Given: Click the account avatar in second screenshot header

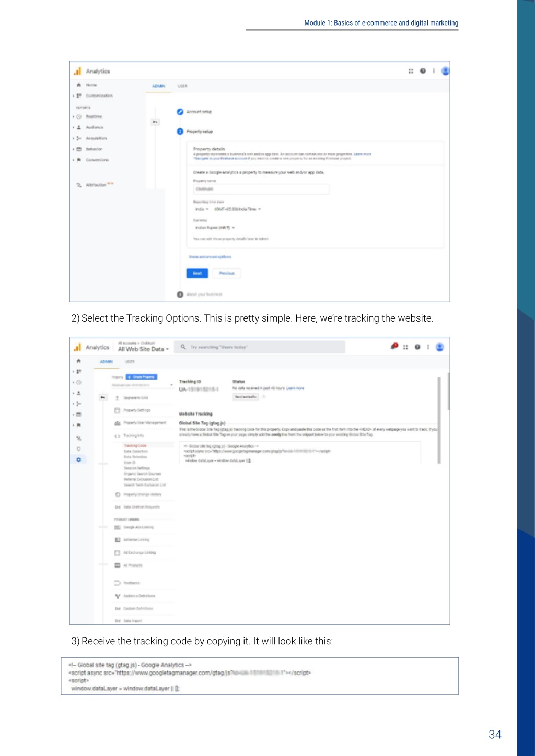Looking at the screenshot, I should pos(440,347).
